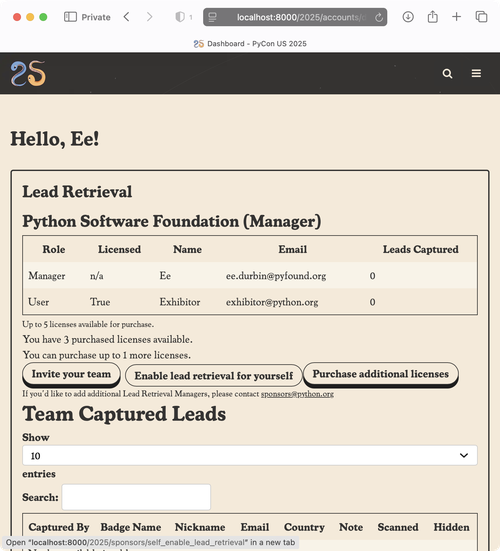Click the Licensed column header
The width and height of the screenshot is (500, 551).
click(119, 249)
